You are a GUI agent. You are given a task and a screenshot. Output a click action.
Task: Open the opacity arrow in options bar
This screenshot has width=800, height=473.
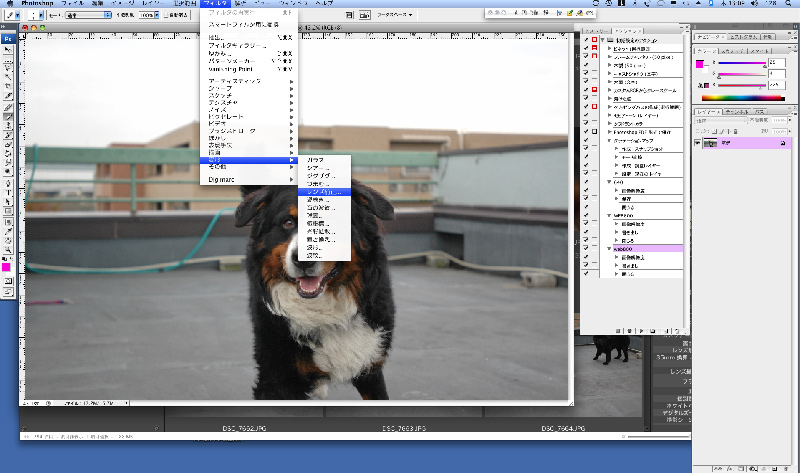point(156,15)
